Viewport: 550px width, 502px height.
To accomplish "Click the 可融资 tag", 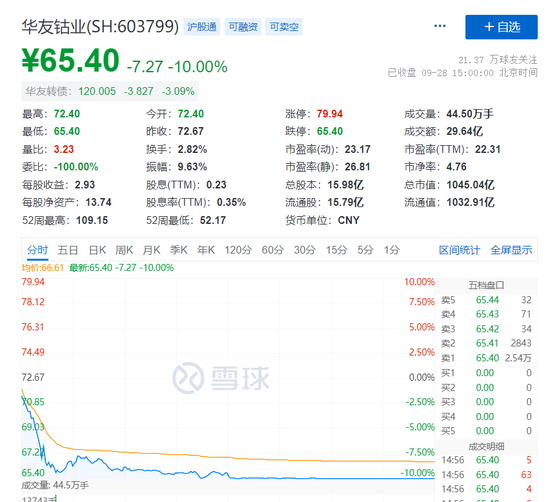I will [243, 27].
